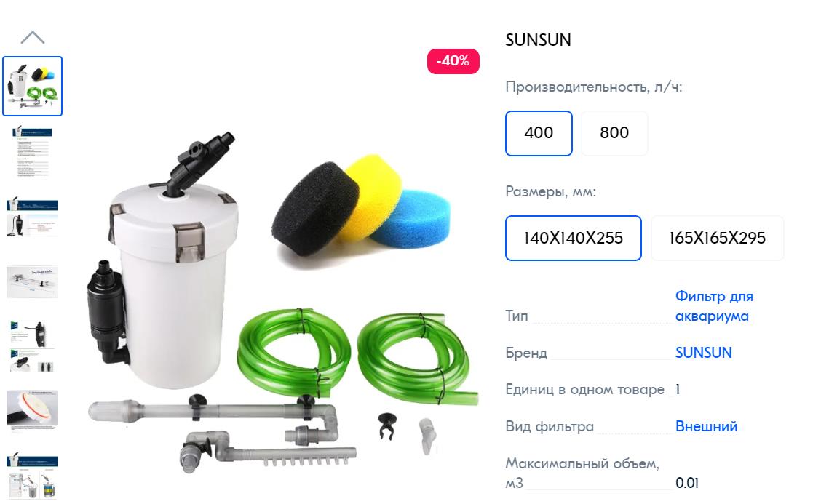Screen dimensions: 821x504
Task: Choose the 400 л/ч performance option
Action: coord(539,133)
